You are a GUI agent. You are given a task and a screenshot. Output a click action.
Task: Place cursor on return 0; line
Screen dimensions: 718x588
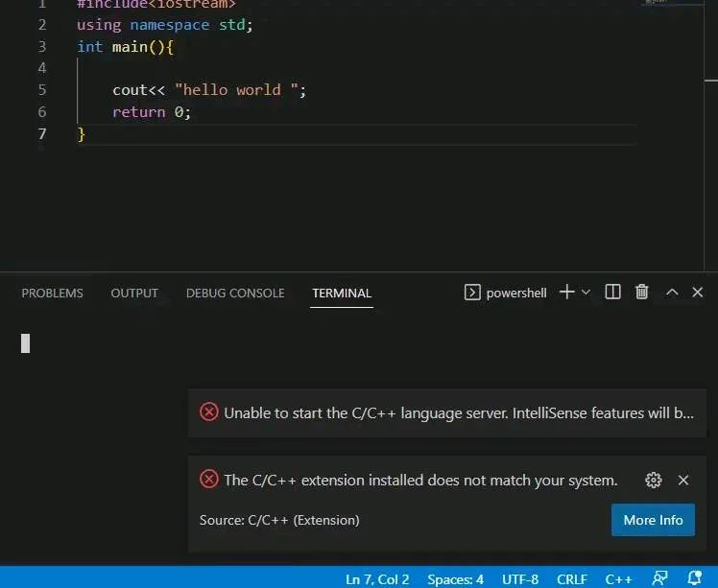coord(152,112)
